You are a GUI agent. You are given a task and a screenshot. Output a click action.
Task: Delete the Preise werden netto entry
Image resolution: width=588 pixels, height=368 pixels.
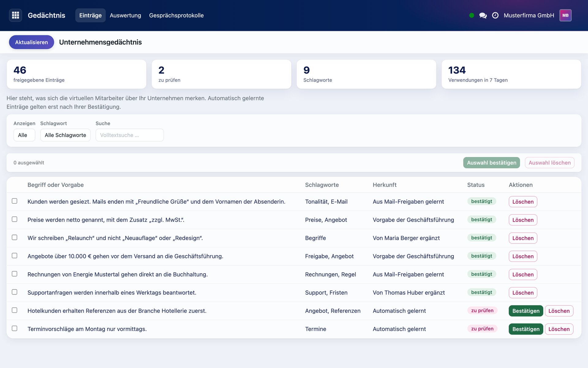coord(523,220)
